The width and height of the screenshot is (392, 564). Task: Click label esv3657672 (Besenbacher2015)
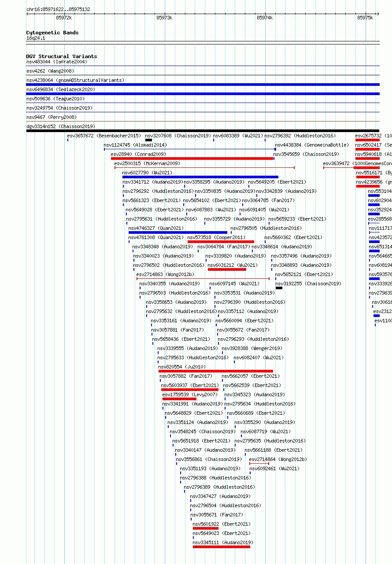104,136
